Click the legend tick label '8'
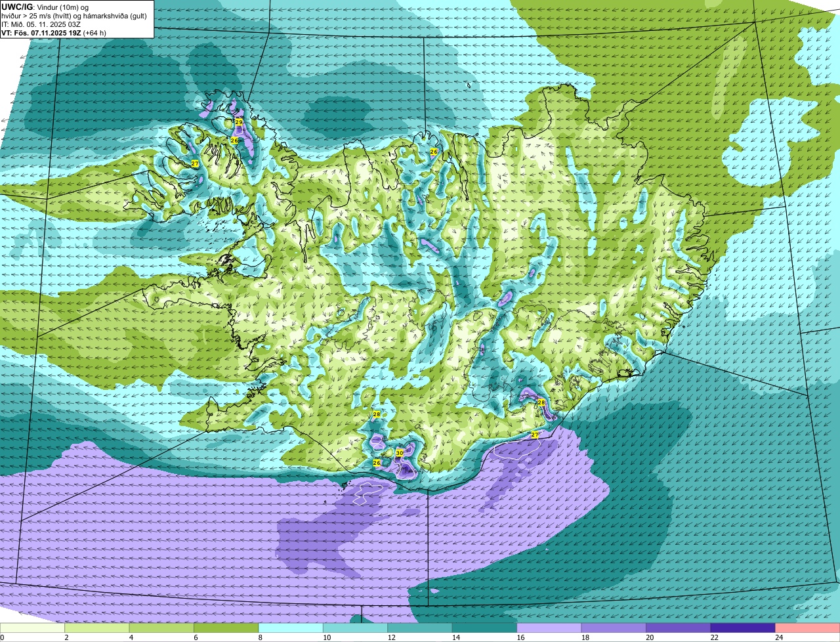This screenshot has width=840, height=642. point(261,637)
